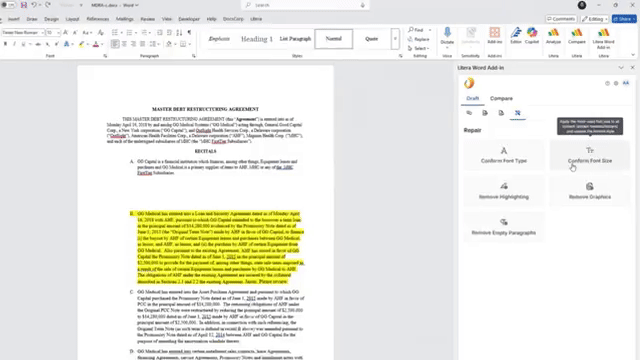Screen dimensions: 640x360
Task: Click the Litera Analyze ribbon icon
Action: (553, 36)
